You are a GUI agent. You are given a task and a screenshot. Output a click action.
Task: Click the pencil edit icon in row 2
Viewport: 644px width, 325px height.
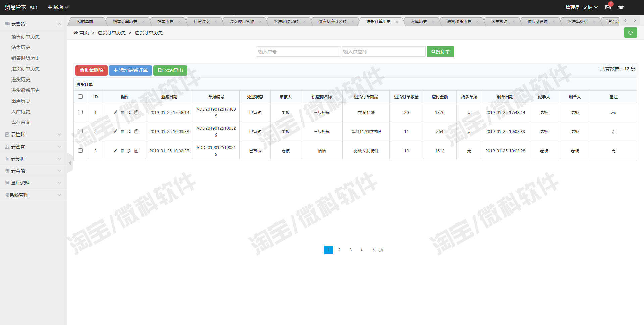(115, 131)
